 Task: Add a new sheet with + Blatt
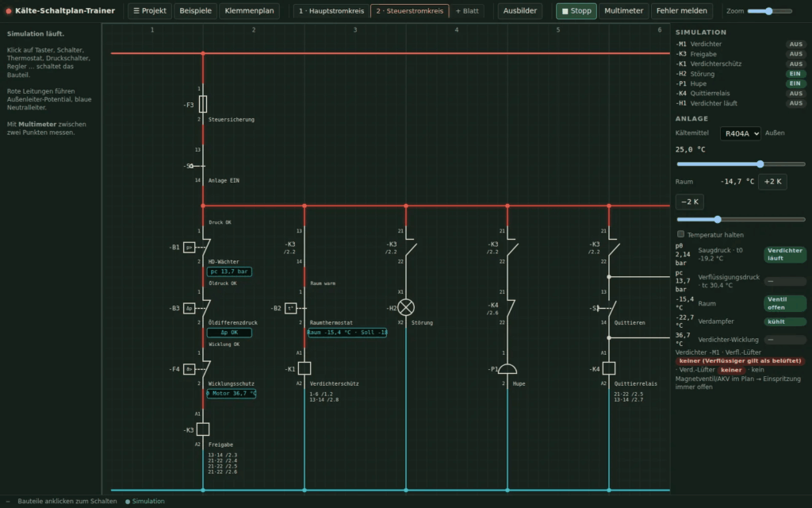coord(467,11)
